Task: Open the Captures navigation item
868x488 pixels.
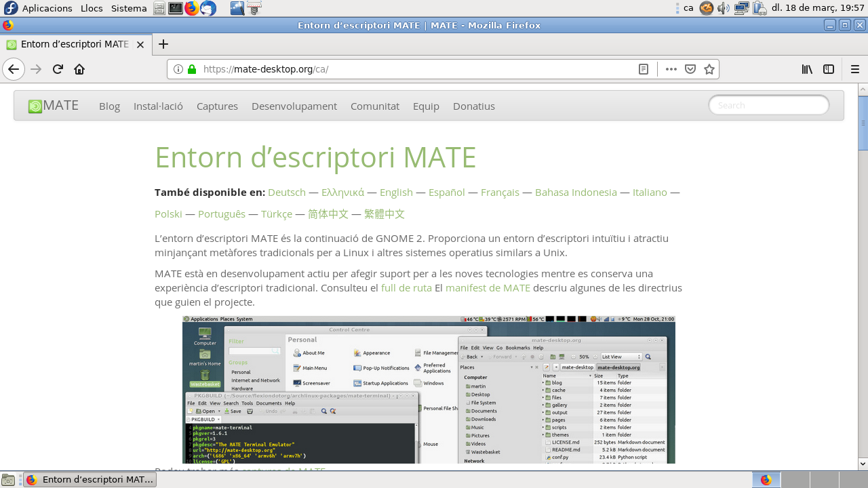Action: (217, 106)
